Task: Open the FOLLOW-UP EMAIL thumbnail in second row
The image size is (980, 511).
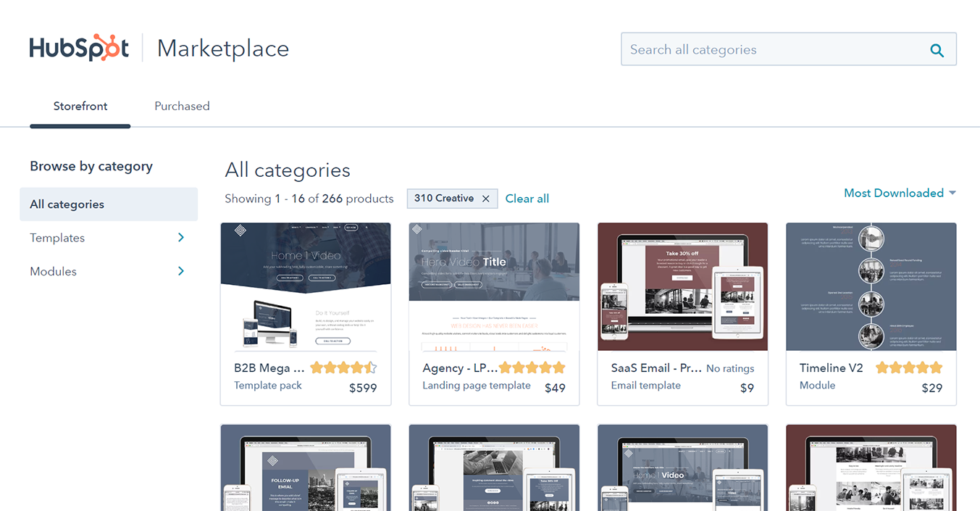Action: tap(306, 468)
